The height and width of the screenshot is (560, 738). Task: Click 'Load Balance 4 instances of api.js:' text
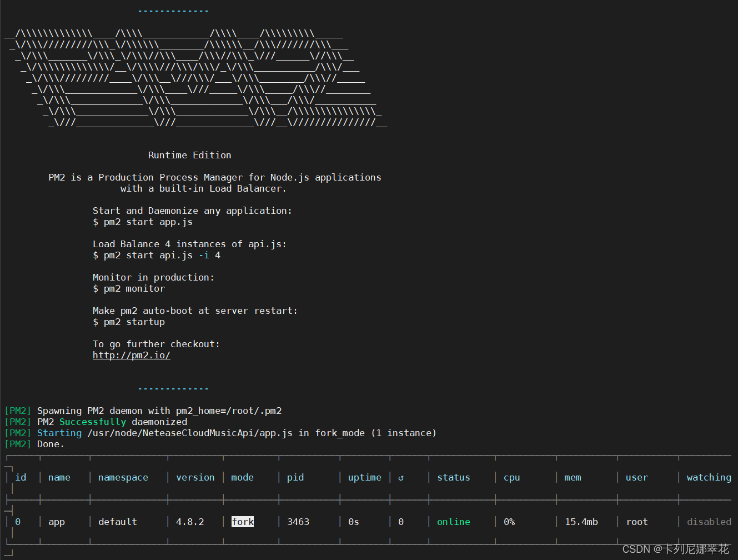[190, 244]
